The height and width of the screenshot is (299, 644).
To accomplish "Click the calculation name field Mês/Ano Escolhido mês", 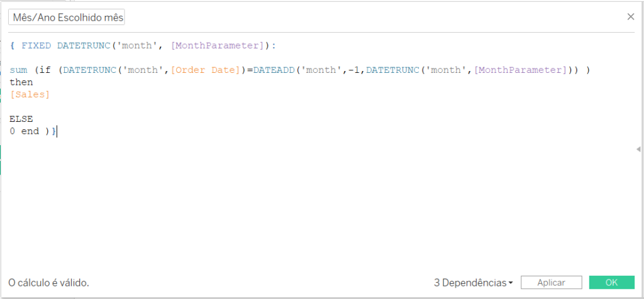I will 67,18.
